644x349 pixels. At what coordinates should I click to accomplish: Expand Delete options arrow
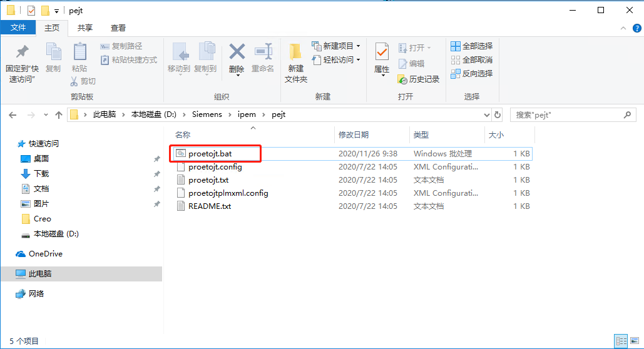tap(237, 76)
